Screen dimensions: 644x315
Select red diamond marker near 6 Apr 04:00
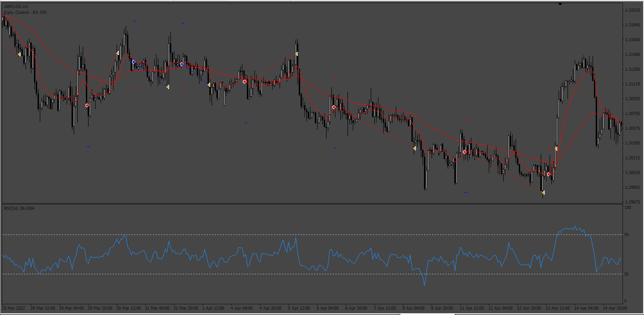tap(334, 107)
